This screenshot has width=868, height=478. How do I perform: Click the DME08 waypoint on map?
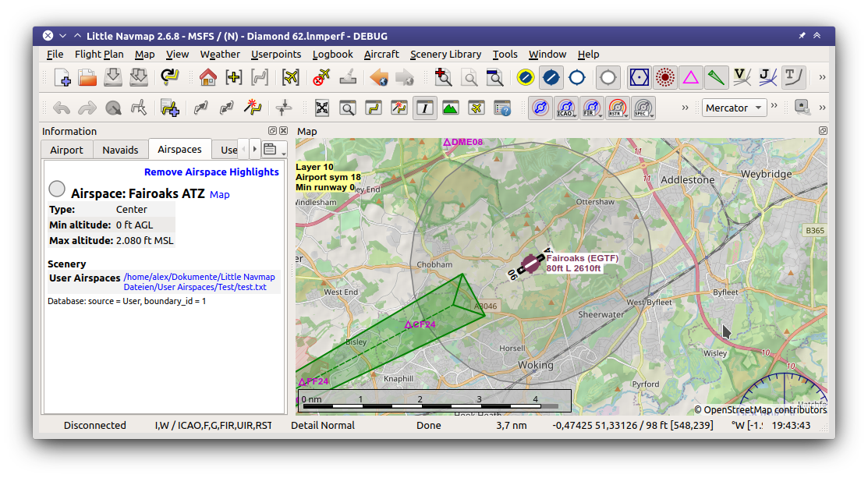tap(448, 142)
